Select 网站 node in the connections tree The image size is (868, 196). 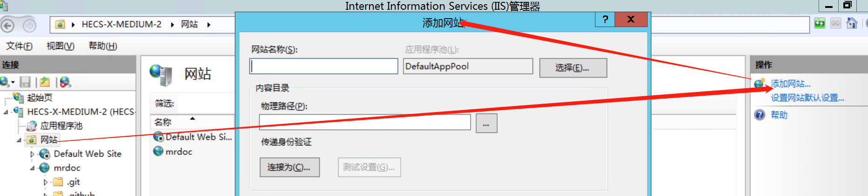click(x=48, y=140)
